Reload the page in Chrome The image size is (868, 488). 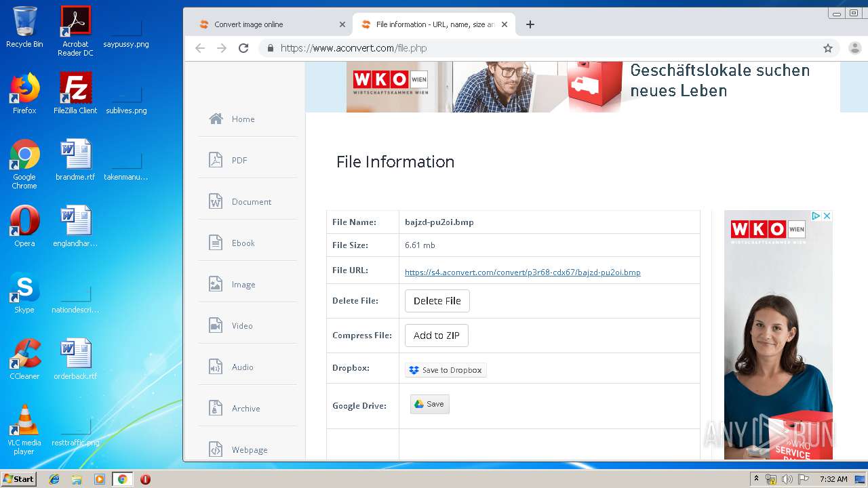(x=243, y=48)
